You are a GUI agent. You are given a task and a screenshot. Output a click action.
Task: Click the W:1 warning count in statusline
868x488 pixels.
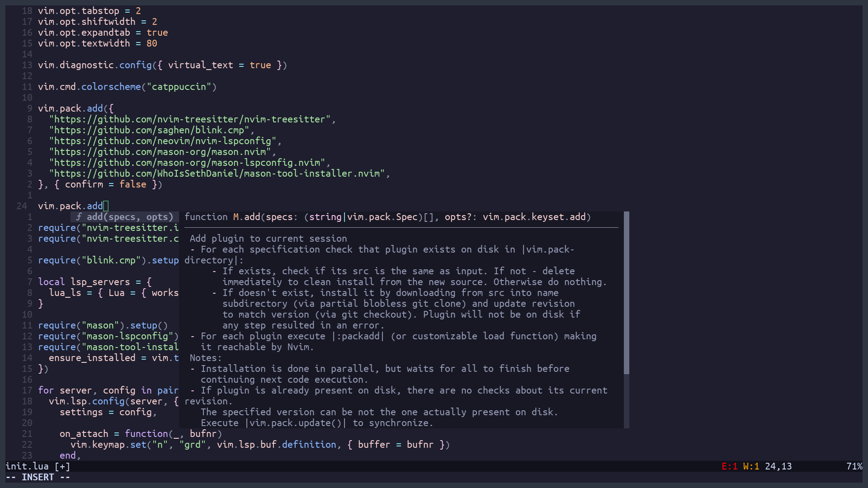click(751, 466)
